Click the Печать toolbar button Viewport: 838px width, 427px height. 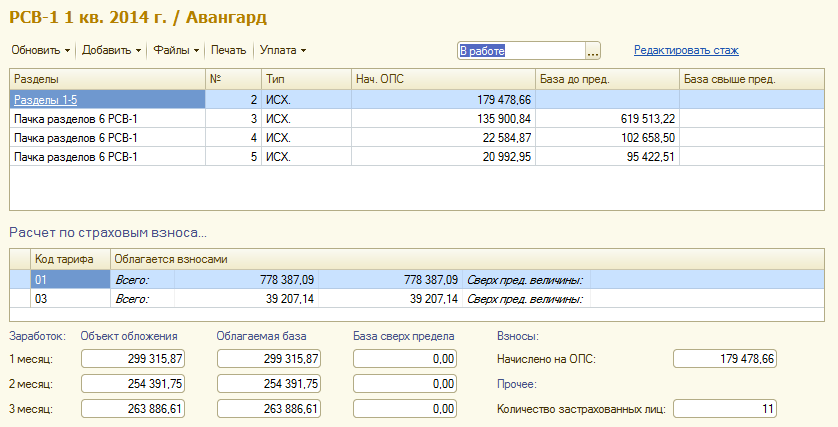(x=228, y=50)
